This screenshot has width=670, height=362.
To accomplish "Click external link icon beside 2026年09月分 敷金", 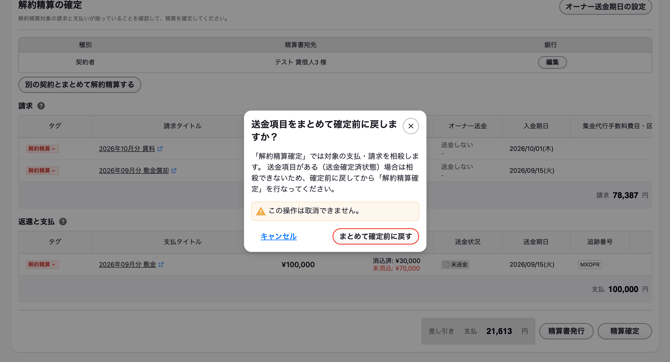I will (161, 265).
